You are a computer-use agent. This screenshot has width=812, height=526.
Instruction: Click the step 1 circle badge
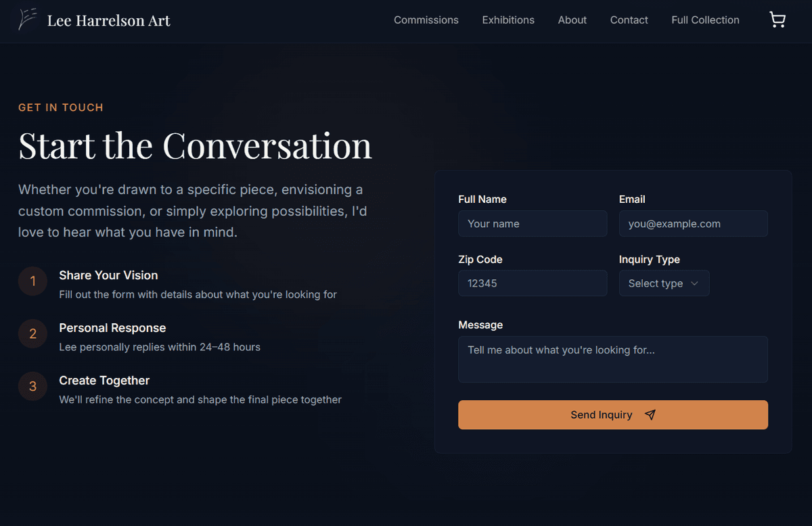coord(32,281)
